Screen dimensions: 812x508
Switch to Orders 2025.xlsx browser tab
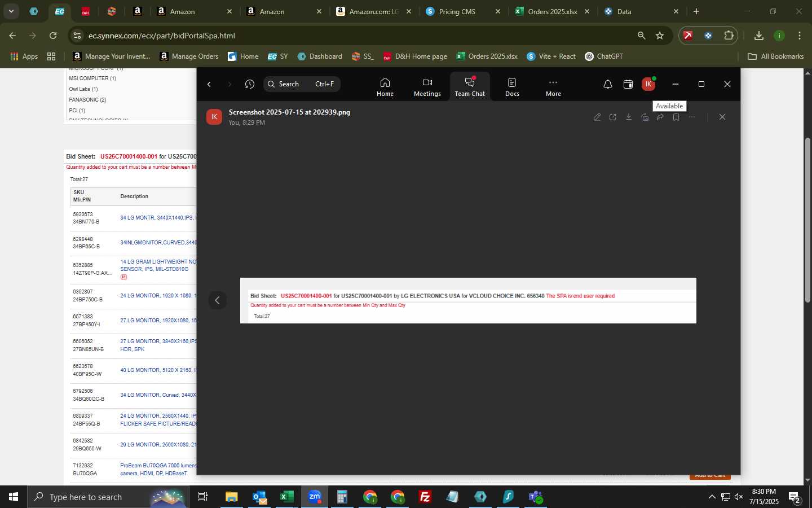pyautogui.click(x=552, y=11)
